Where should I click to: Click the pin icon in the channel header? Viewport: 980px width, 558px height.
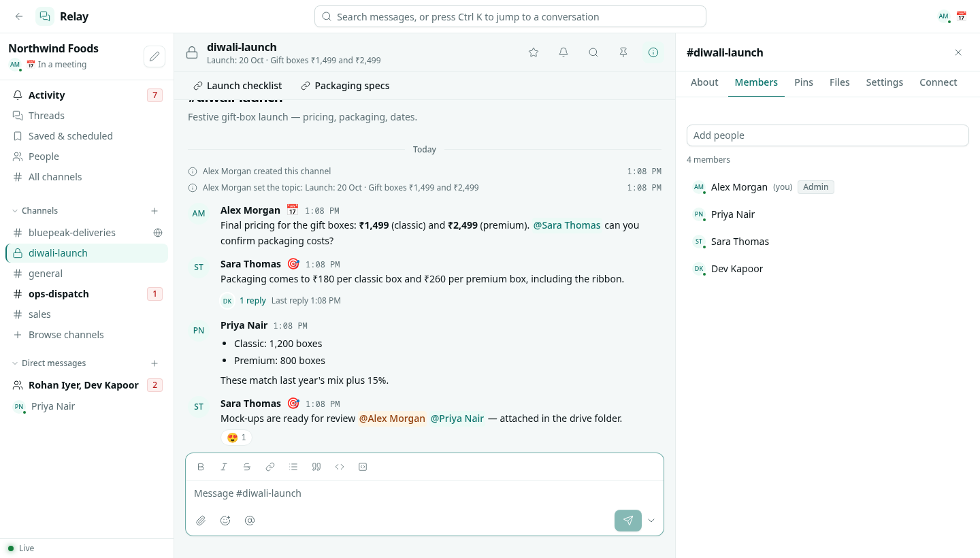point(623,52)
